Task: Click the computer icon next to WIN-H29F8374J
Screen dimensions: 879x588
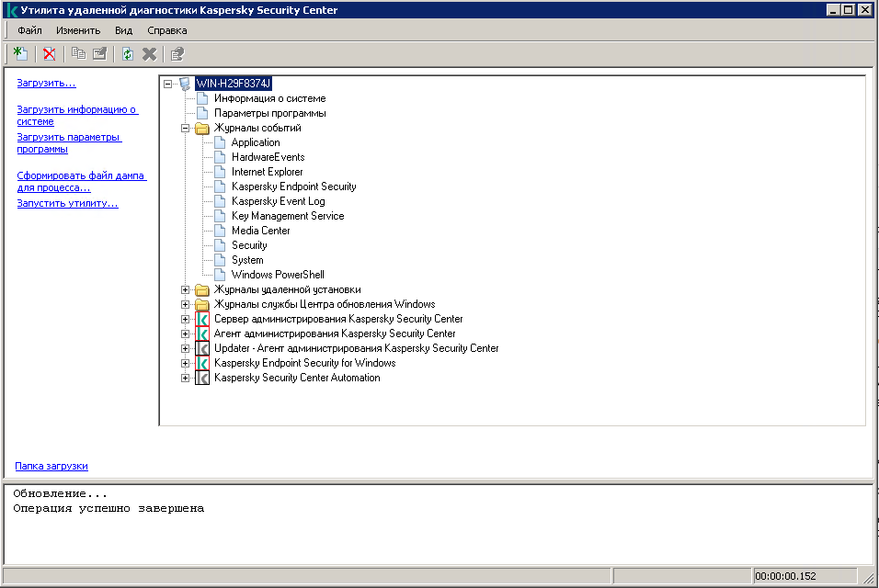Action: tap(186, 84)
